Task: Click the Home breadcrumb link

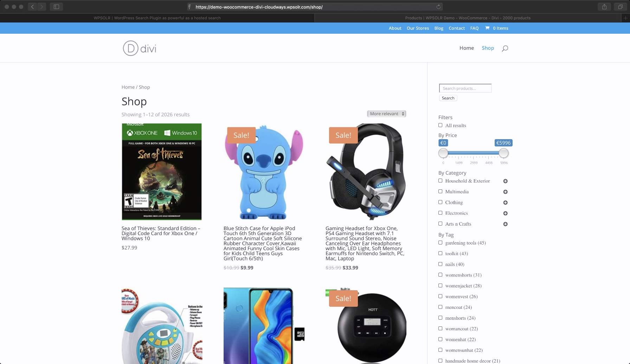Action: tap(128, 87)
